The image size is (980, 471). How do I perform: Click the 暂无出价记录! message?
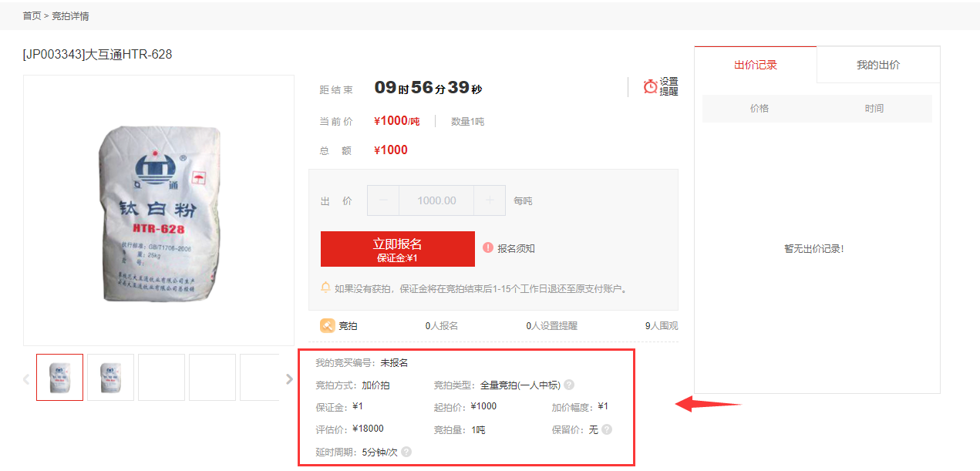tap(814, 249)
